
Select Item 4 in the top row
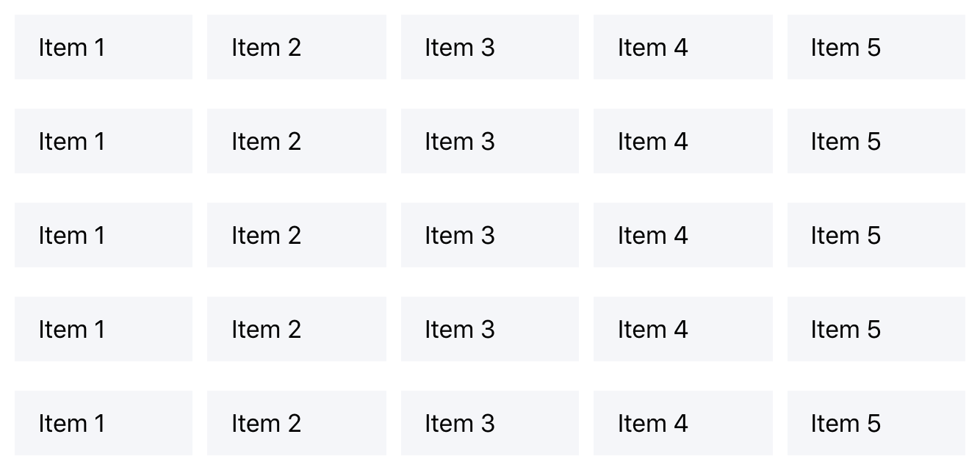pyautogui.click(x=682, y=47)
